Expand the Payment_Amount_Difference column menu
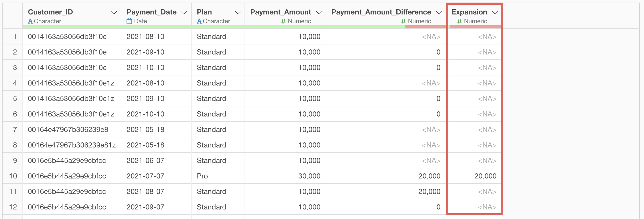The image size is (644, 219). 439,12
